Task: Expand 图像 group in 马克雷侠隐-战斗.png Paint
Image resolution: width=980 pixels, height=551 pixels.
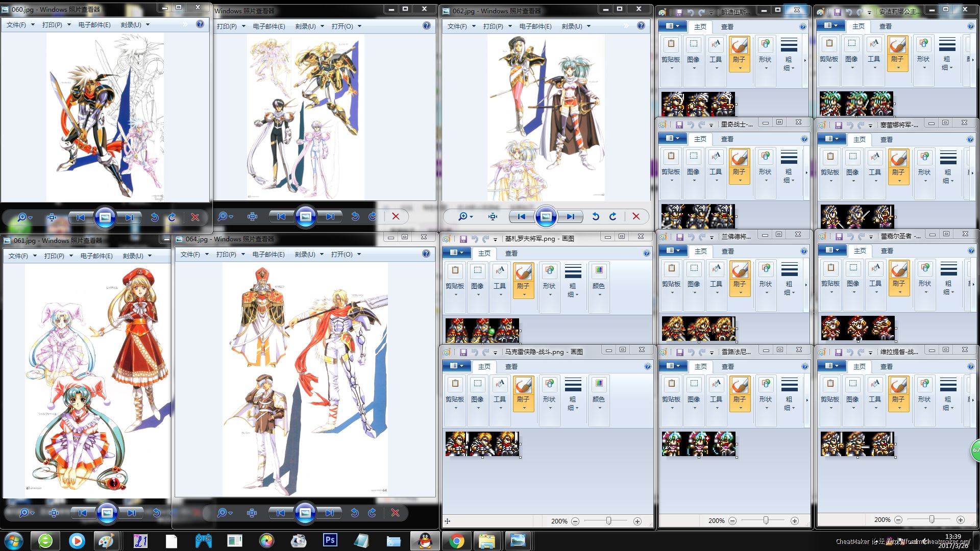Action: (477, 400)
